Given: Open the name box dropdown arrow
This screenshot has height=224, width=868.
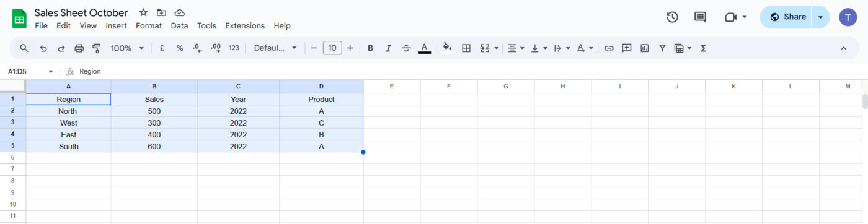Looking at the screenshot, I should pos(51,72).
